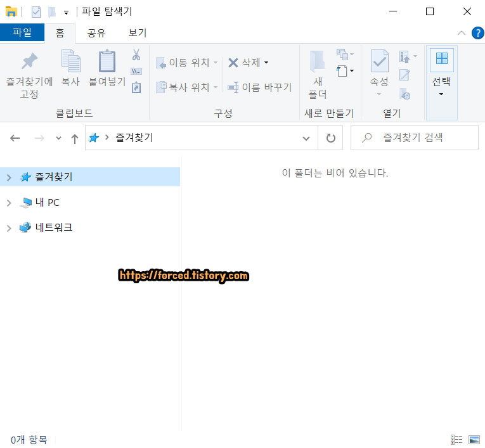The image size is (485, 448).
Task: Click the Cut scissors icon
Action: point(136,54)
